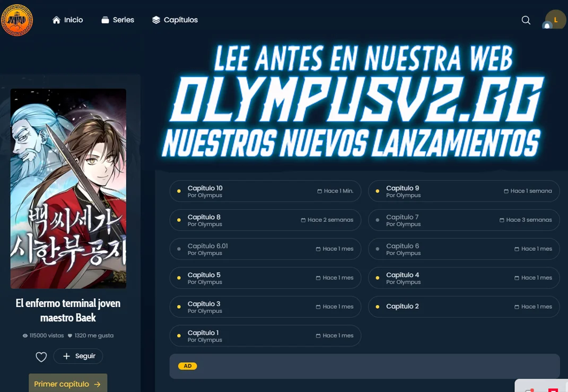Image resolution: width=568 pixels, height=392 pixels.
Task: Click the yellow dot beside Capítulo 1
Action: coord(179,336)
